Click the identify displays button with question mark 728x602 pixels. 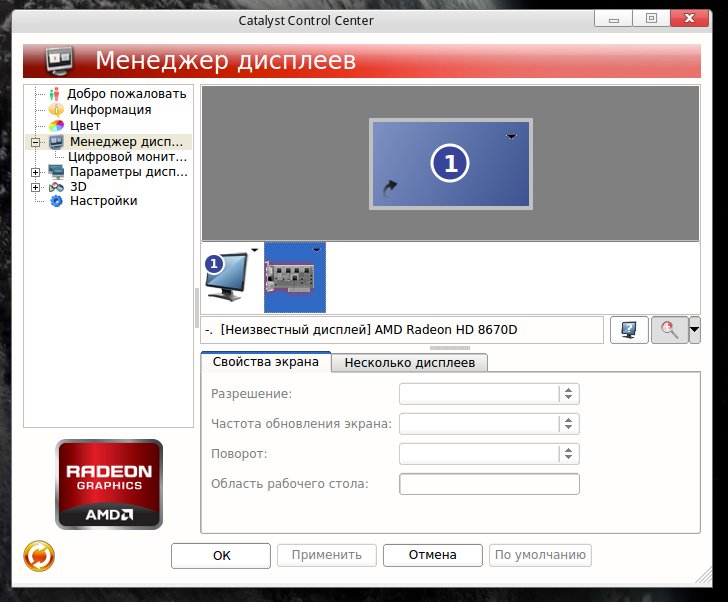(629, 330)
